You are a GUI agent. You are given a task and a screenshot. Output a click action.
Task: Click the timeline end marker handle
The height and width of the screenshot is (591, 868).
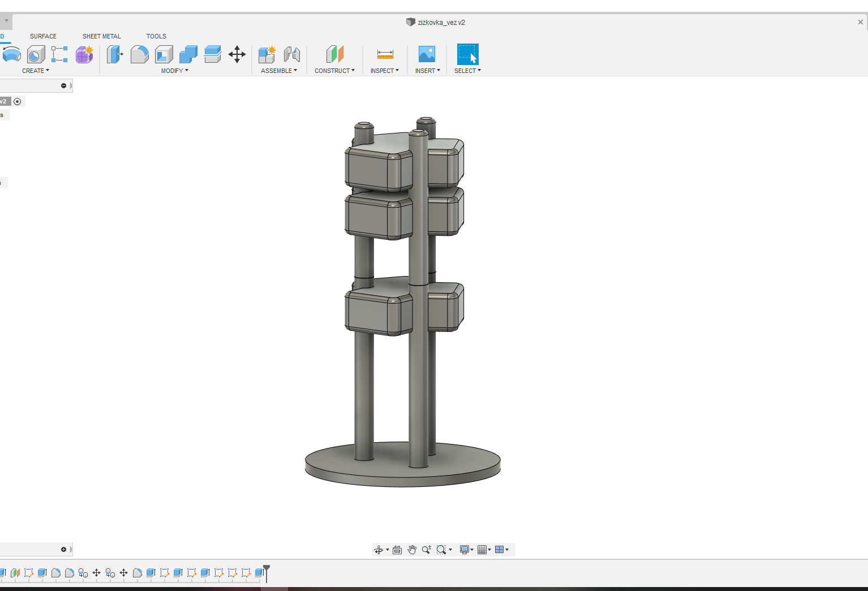267,572
